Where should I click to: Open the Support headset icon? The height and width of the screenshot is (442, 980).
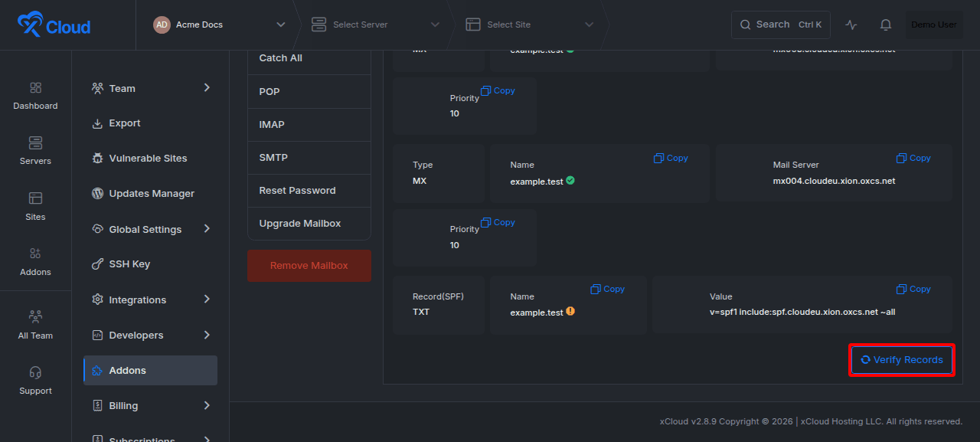35,381
